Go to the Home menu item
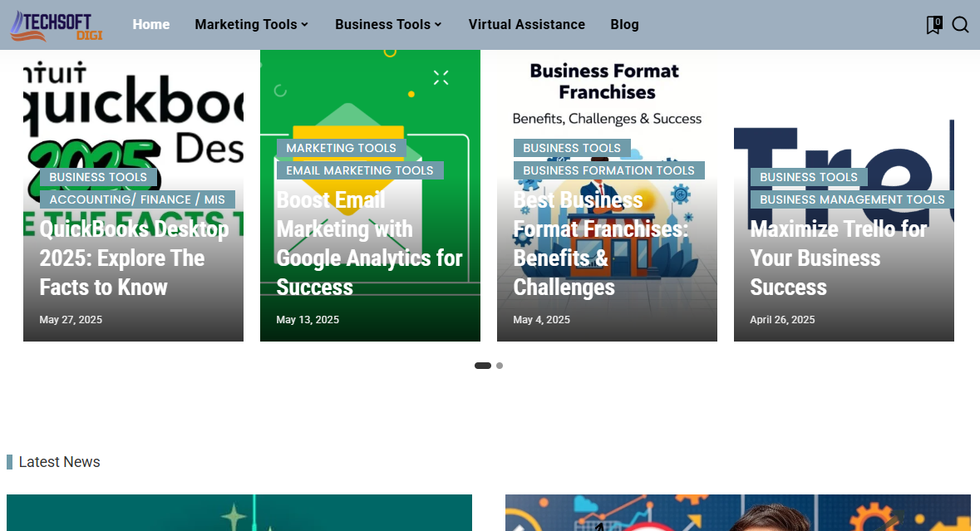 150,25
